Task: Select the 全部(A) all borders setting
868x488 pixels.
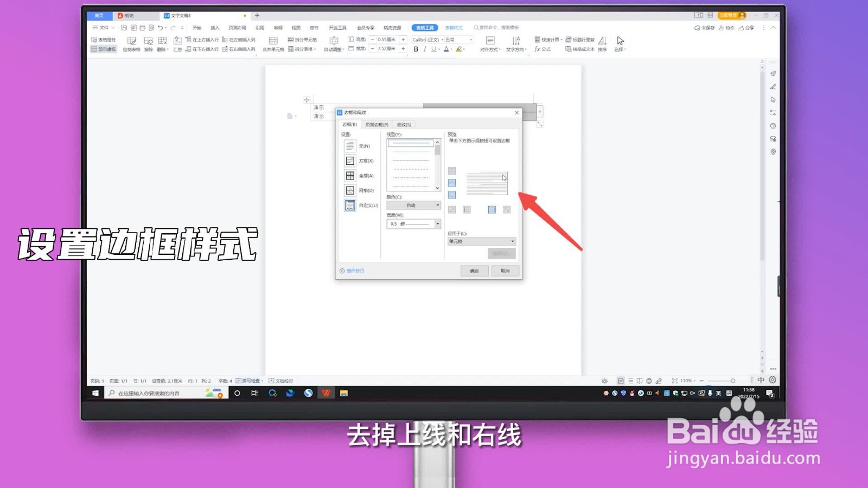Action: 358,176
